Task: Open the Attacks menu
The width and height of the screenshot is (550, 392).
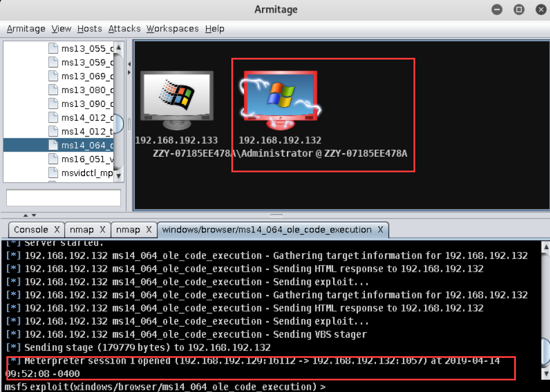Action: [x=124, y=29]
